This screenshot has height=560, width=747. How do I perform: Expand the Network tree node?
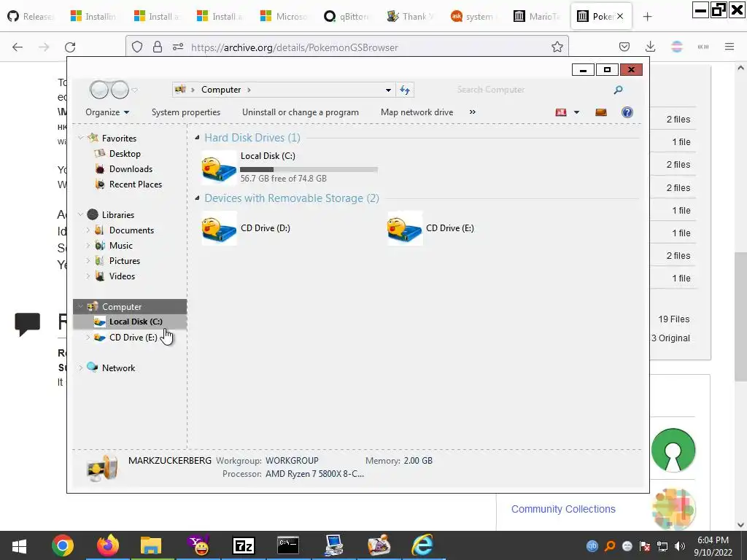(x=80, y=368)
